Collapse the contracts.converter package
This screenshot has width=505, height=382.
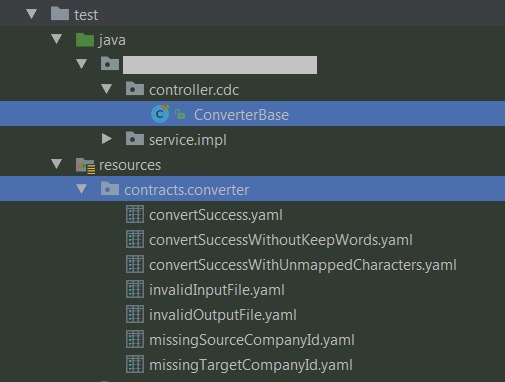(x=82, y=189)
